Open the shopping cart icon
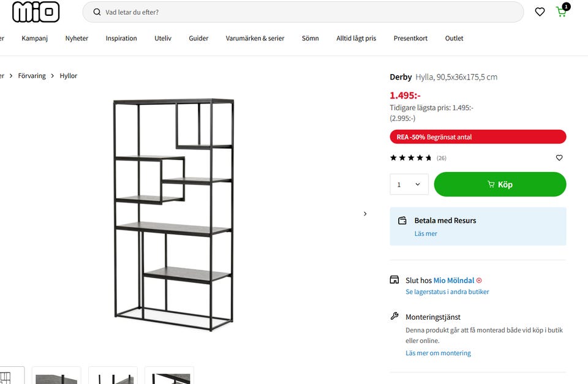The image size is (588, 384). [x=561, y=12]
